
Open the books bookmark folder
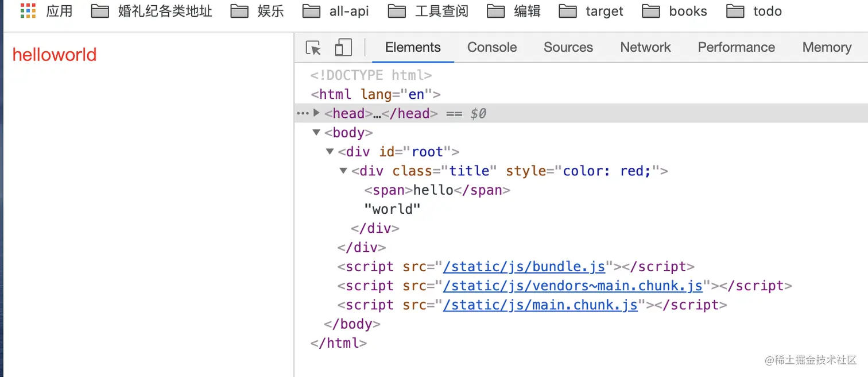pos(675,11)
